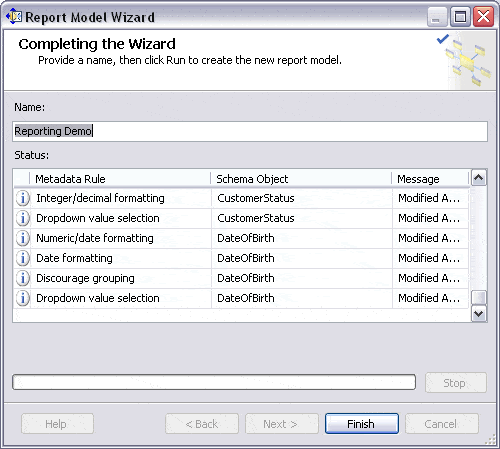This screenshot has width=500, height=449.
Task: Click info icon for Discourage grouping row
Action: (x=23, y=278)
